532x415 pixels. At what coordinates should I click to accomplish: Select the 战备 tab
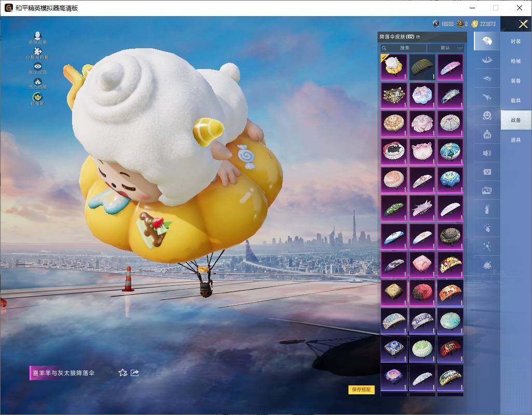click(x=516, y=120)
